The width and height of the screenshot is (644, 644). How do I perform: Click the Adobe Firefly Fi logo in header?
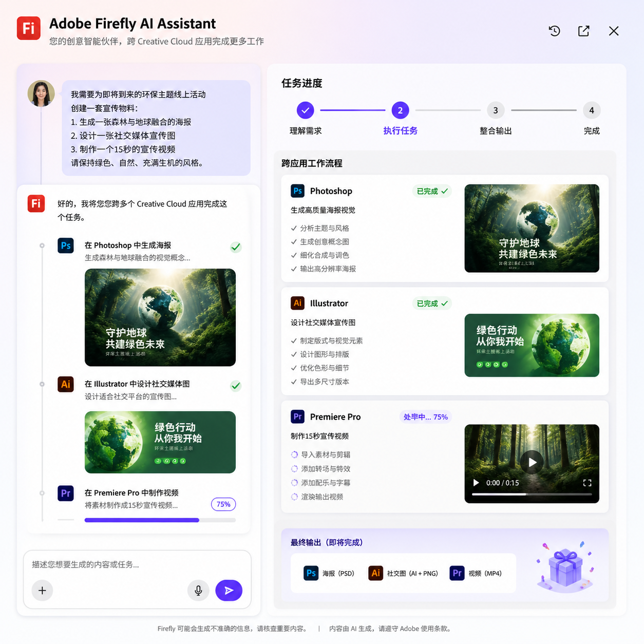click(x=29, y=28)
